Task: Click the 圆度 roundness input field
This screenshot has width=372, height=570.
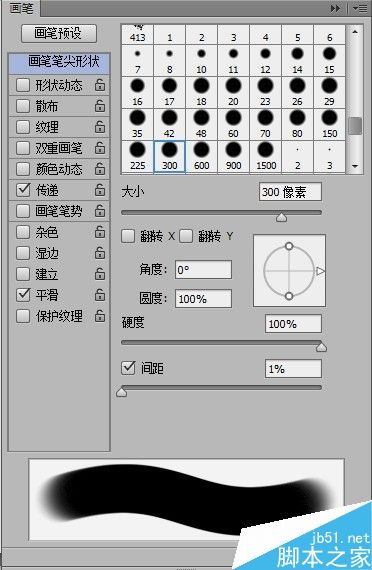Action: pyautogui.click(x=203, y=299)
